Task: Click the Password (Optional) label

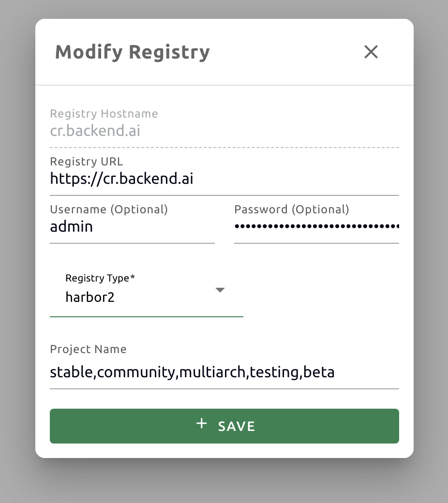Action: coord(292,209)
